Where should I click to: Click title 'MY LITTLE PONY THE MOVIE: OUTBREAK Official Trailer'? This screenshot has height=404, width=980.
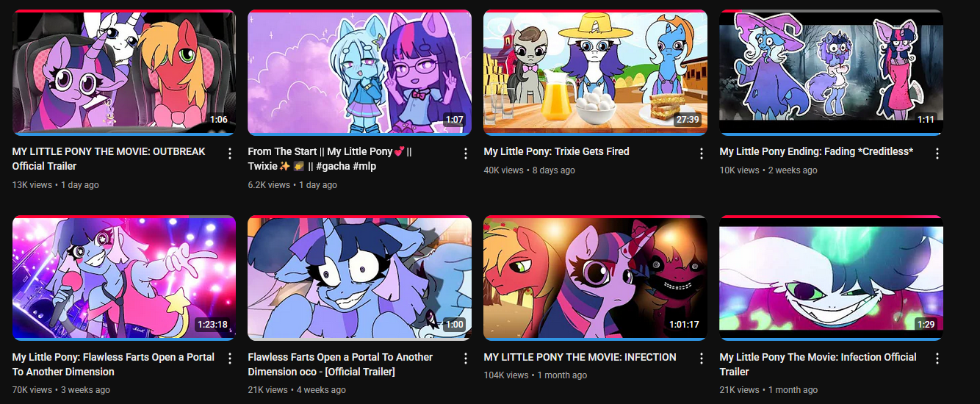109,159
